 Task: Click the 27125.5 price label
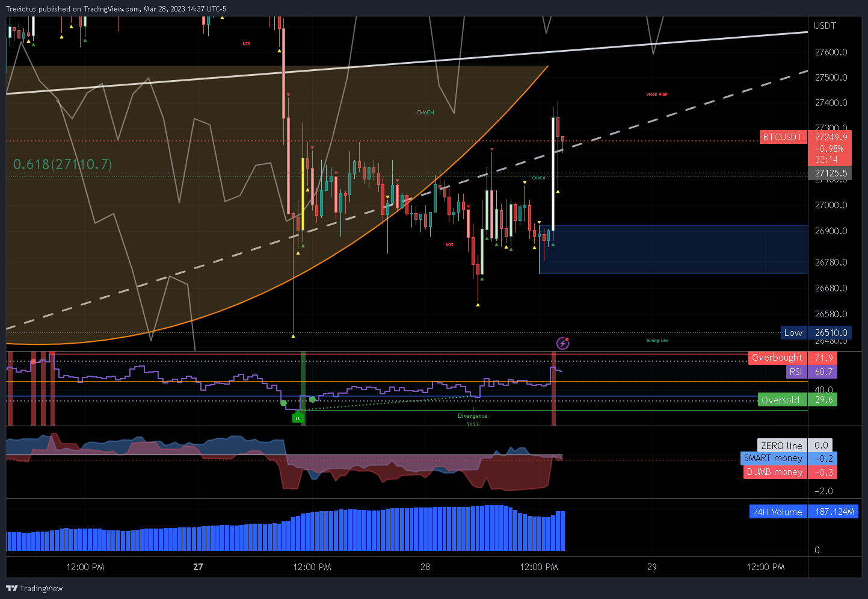(831, 173)
